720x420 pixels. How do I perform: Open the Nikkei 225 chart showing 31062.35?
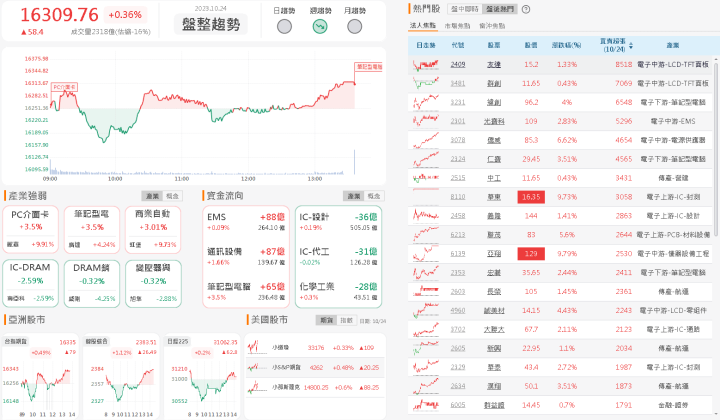[202, 376]
